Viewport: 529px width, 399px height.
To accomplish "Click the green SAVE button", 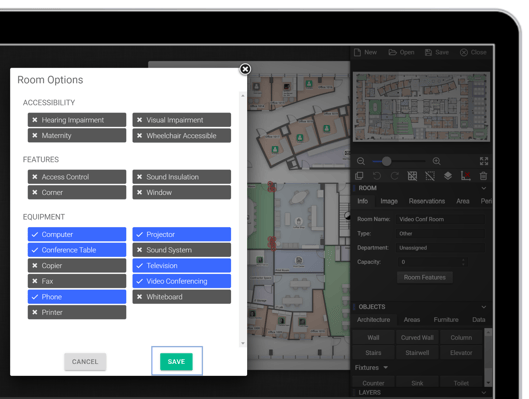I will tap(176, 362).
